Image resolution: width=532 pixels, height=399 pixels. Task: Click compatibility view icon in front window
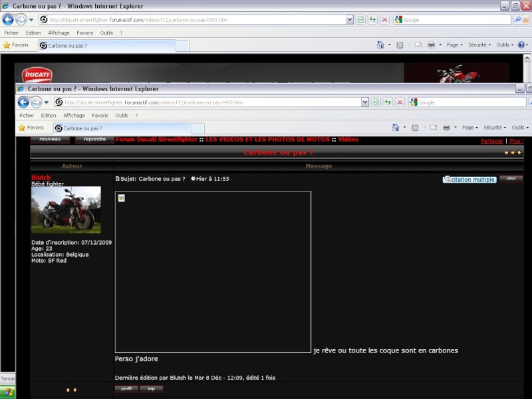click(x=376, y=102)
